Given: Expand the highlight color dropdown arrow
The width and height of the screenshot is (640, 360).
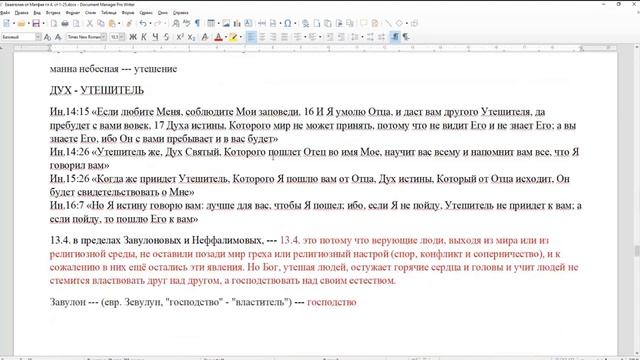Looking at the screenshot, I should click(240, 37).
